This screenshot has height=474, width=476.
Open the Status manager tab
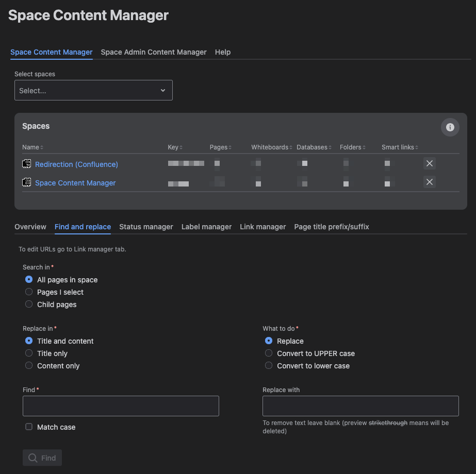(146, 227)
